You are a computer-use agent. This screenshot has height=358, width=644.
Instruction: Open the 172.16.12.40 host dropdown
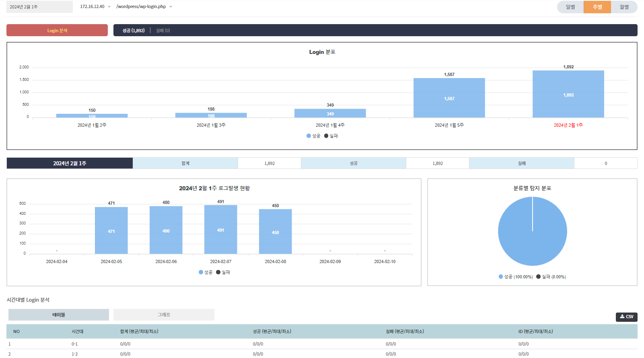pos(95,7)
